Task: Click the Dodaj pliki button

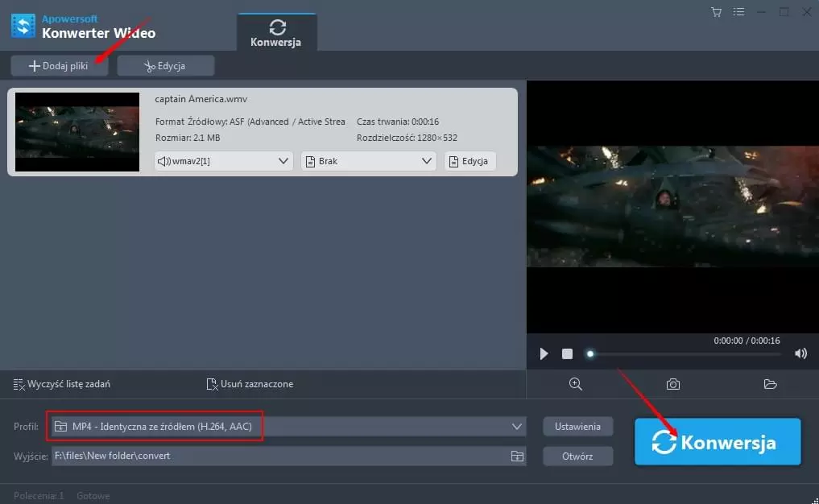Action: pos(59,66)
